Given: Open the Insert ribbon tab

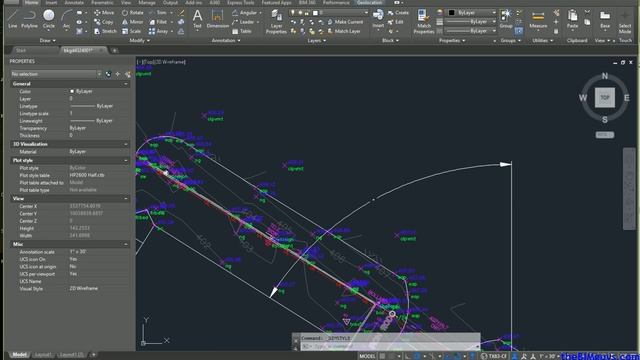Looking at the screenshot, I should (x=51, y=2).
